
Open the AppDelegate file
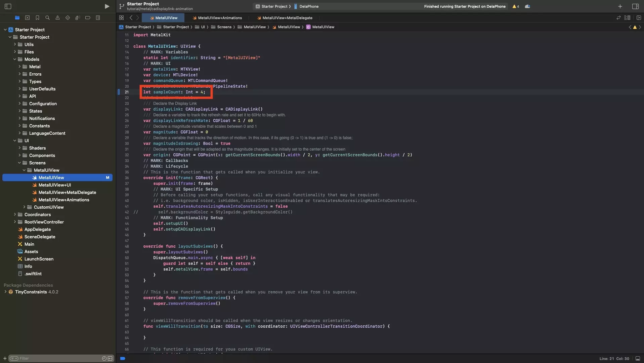coord(37,229)
